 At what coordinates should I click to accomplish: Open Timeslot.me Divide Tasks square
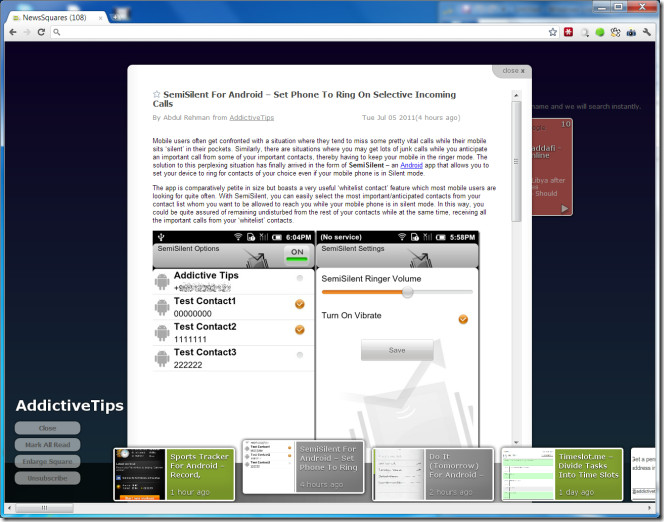tap(562, 474)
